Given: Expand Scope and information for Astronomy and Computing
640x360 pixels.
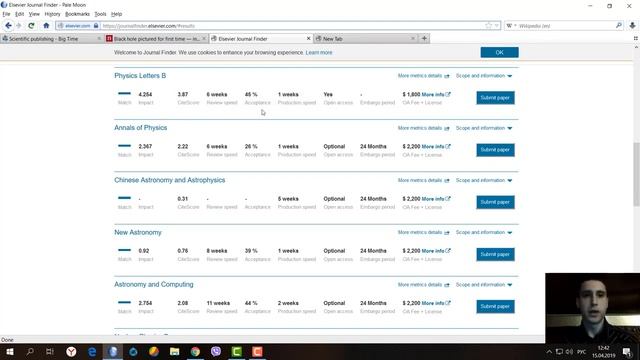Looking at the screenshot, I should tap(484, 285).
